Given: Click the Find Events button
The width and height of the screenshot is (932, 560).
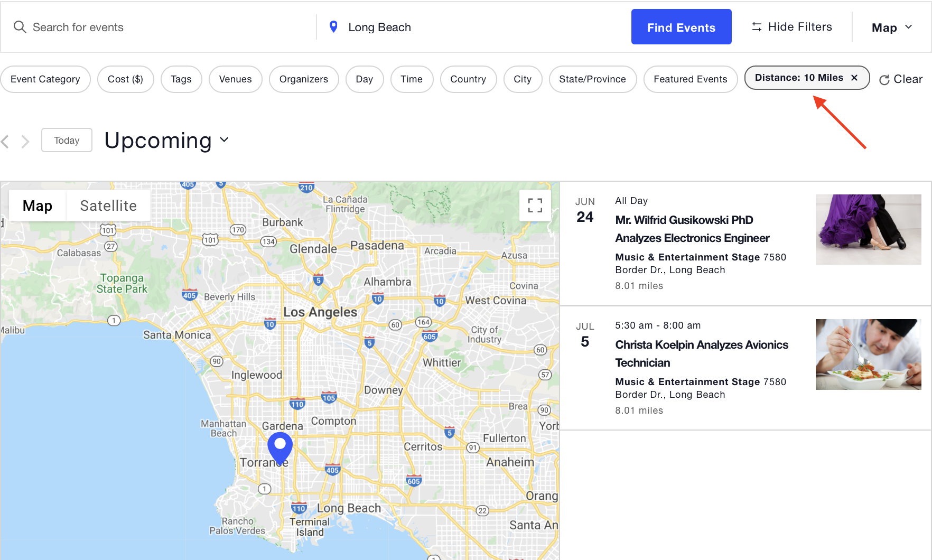Looking at the screenshot, I should 681,26.
